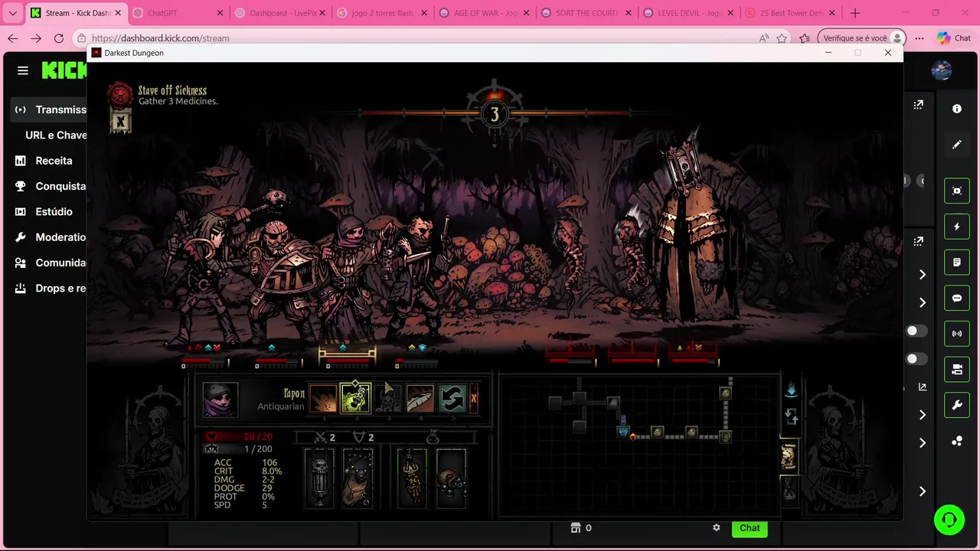The image size is (980, 551).
Task: Click the info icon in Kick right rail
Action: pyautogui.click(x=957, y=109)
